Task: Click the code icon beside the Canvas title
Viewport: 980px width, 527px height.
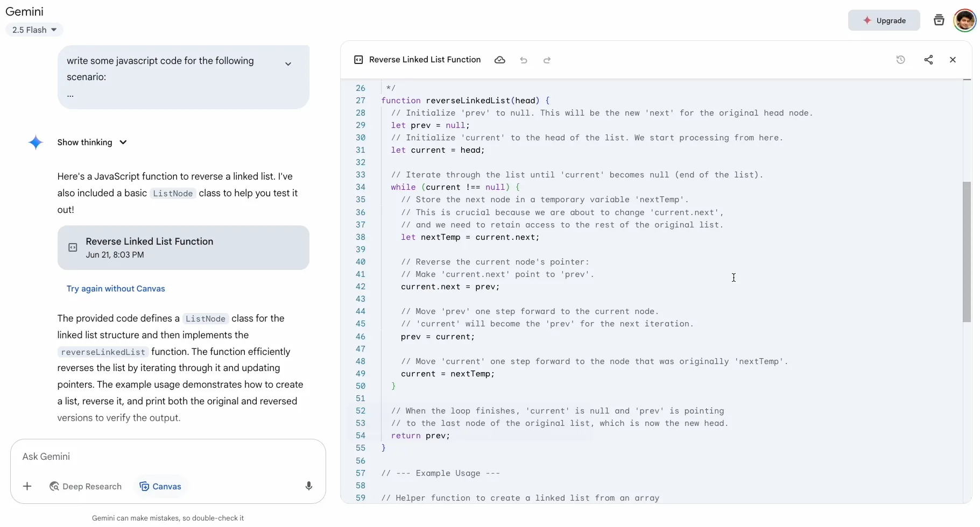Action: [x=358, y=60]
